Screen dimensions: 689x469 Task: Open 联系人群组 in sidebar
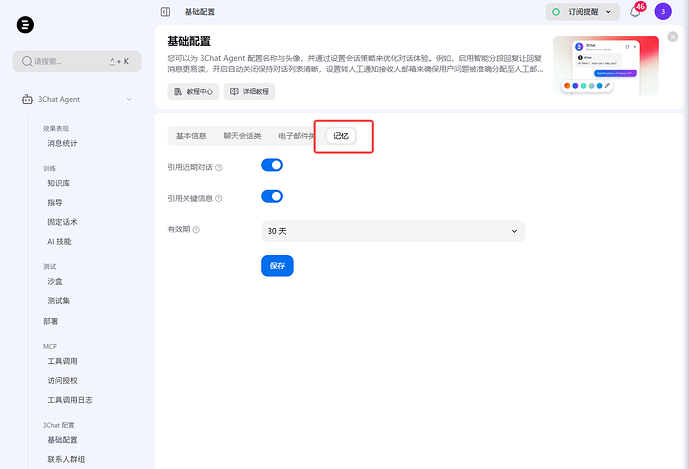click(66, 459)
